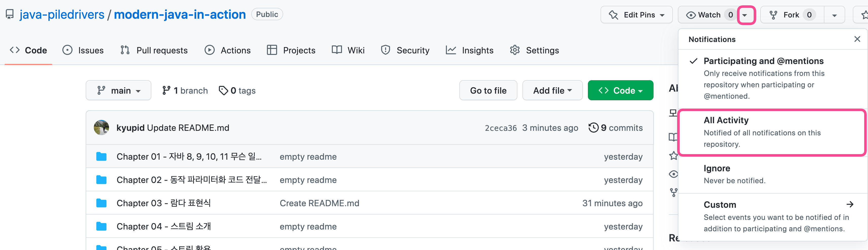Open the Chapter 03 folder
The height and width of the screenshot is (250, 868).
164,203
